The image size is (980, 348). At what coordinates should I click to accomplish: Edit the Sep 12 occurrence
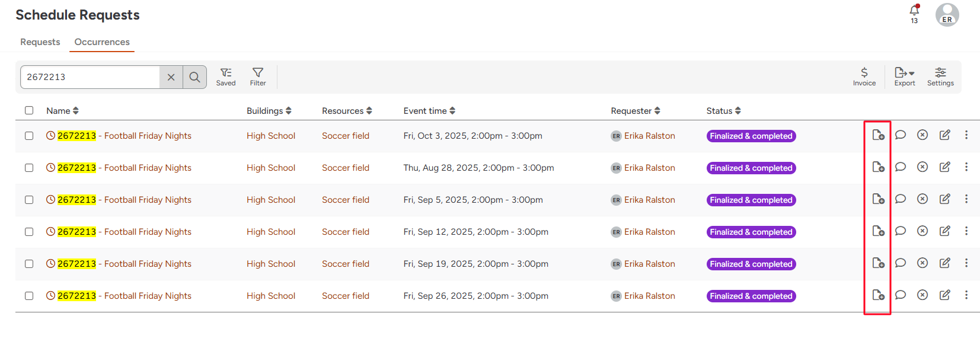point(944,231)
